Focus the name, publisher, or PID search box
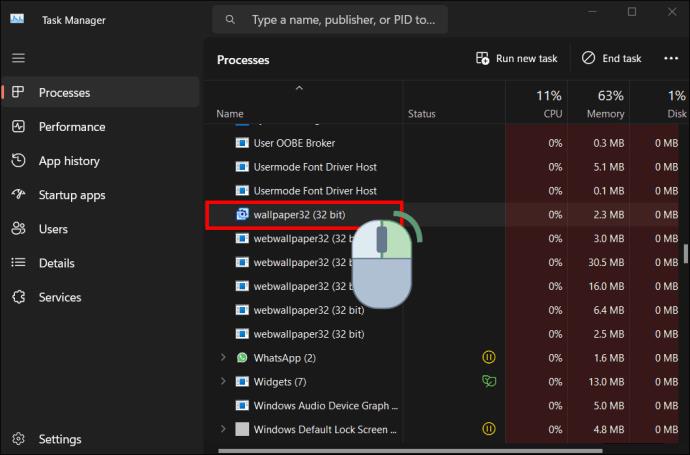 point(330,19)
